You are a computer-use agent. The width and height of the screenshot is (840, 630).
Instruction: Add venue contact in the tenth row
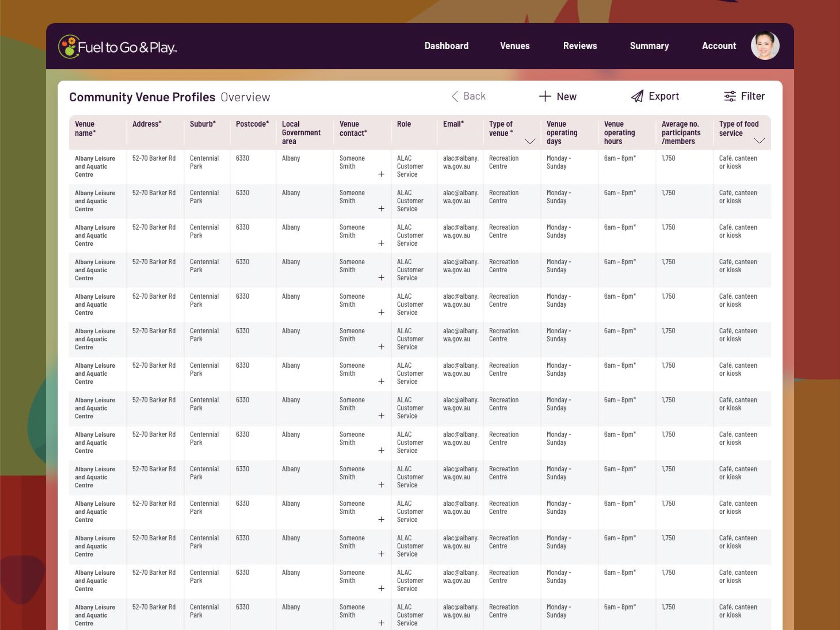(x=381, y=485)
